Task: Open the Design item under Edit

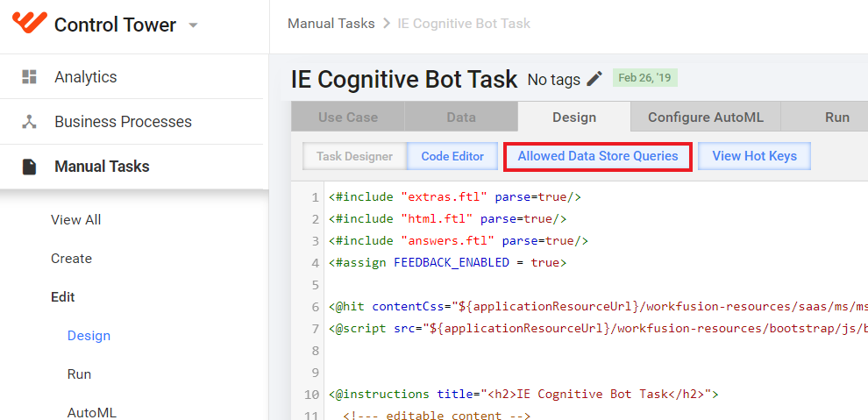Action: [89, 336]
